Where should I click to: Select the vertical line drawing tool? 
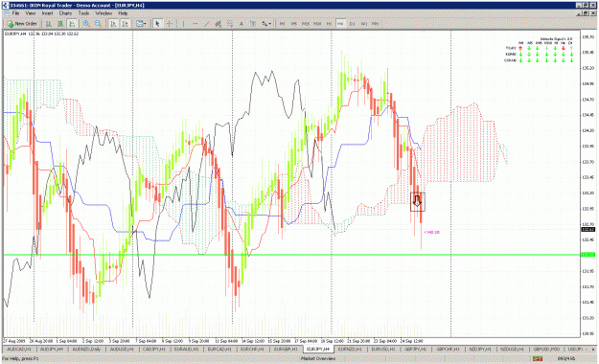pos(184,24)
